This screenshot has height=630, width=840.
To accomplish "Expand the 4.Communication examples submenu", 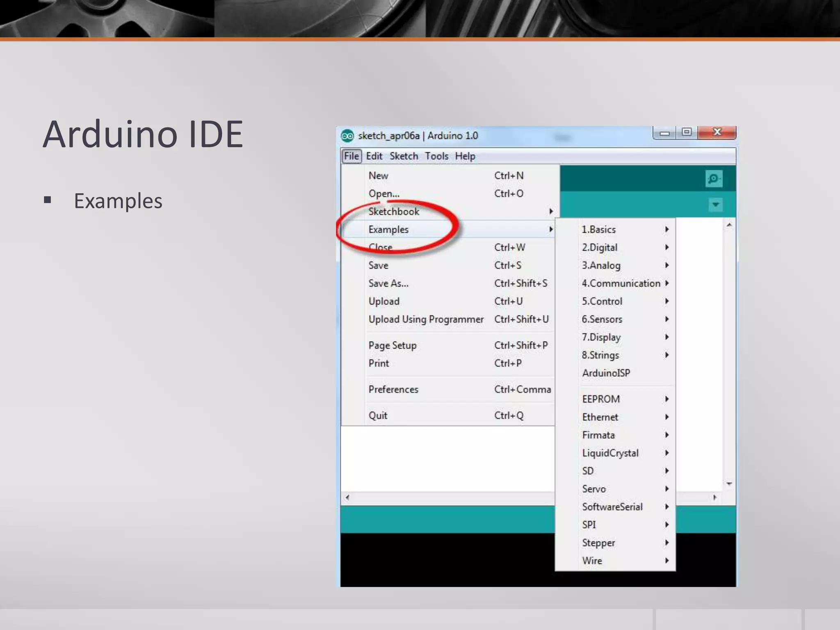I will coord(615,283).
